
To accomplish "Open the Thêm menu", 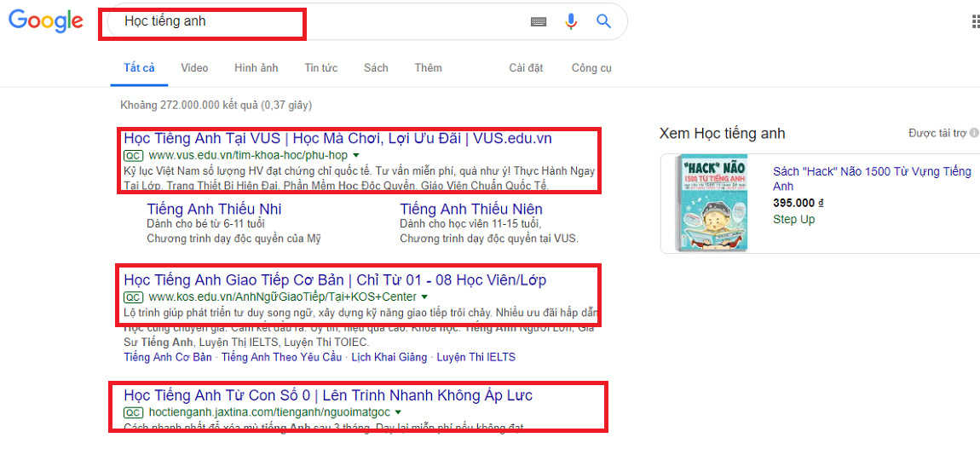I will coord(428,68).
